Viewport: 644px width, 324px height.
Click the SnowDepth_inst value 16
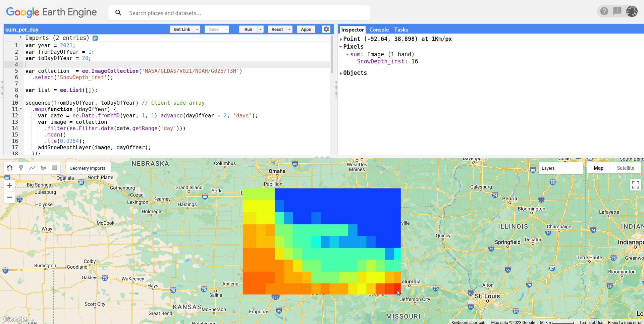[x=415, y=62]
